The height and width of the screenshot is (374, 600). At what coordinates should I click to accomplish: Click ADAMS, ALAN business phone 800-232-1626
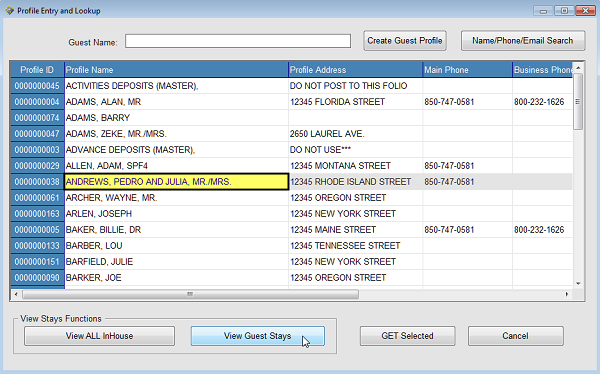543,102
